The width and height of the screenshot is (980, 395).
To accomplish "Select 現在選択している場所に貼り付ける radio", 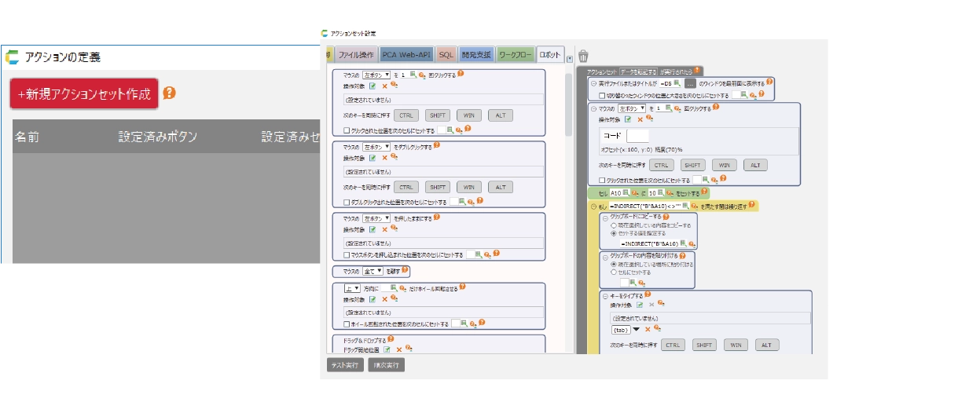I will point(614,265).
